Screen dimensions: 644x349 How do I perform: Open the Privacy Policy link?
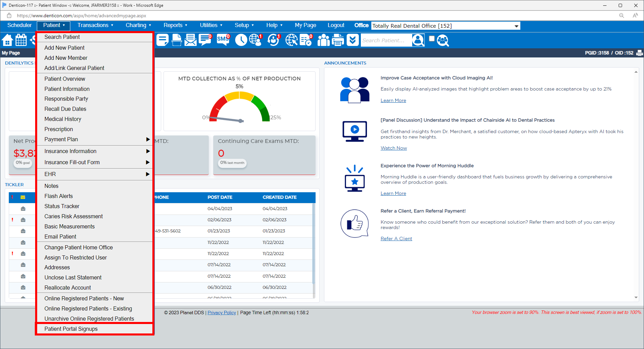tap(222, 313)
